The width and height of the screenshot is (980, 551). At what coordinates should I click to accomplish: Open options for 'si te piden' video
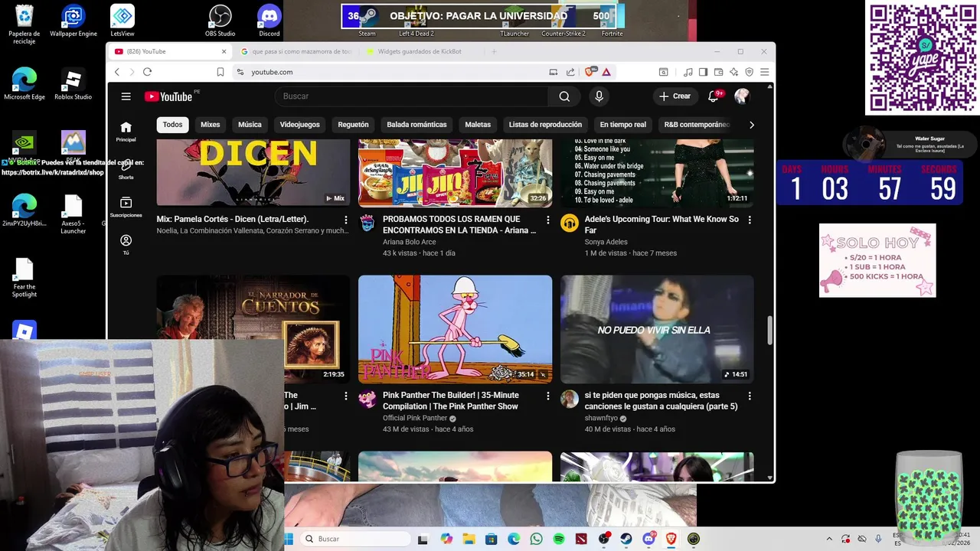[750, 396]
